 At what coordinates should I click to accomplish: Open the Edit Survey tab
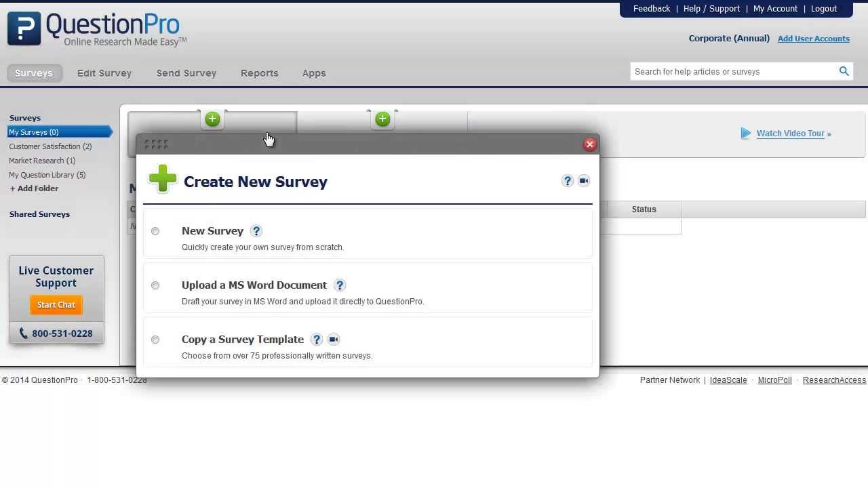coord(104,73)
